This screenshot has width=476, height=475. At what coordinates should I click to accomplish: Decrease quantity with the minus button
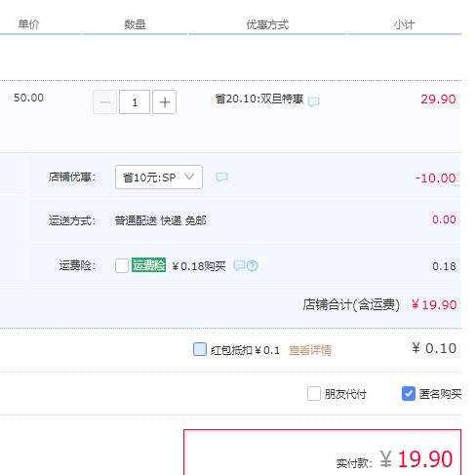pyautogui.click(x=105, y=102)
